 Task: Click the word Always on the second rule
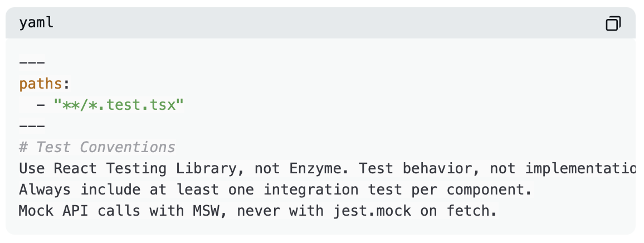45,189
